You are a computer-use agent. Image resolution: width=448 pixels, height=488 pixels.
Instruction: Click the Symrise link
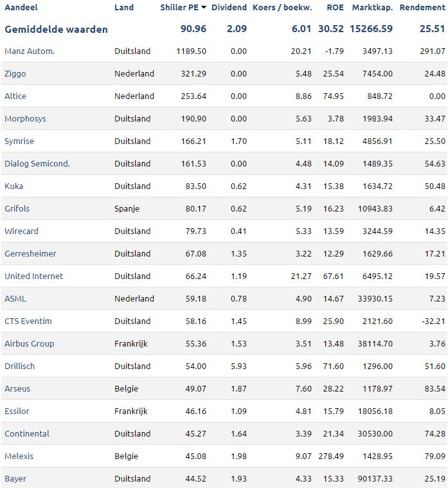19,141
